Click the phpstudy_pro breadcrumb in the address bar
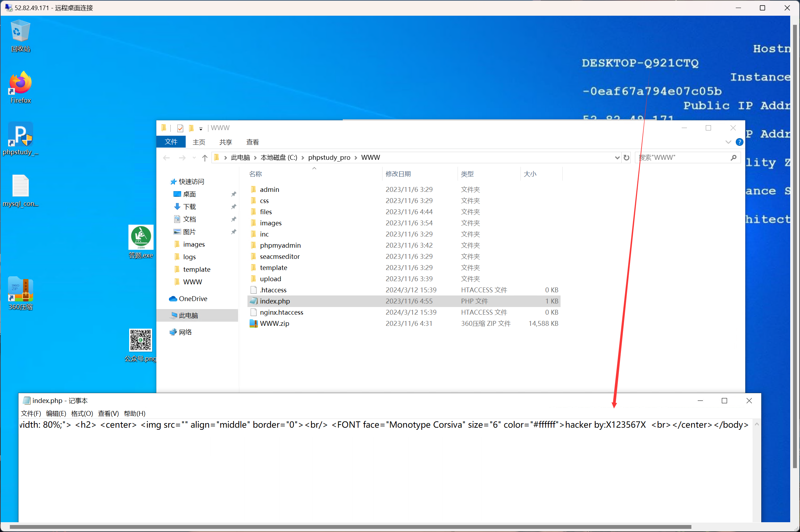800x532 pixels. pos(329,158)
